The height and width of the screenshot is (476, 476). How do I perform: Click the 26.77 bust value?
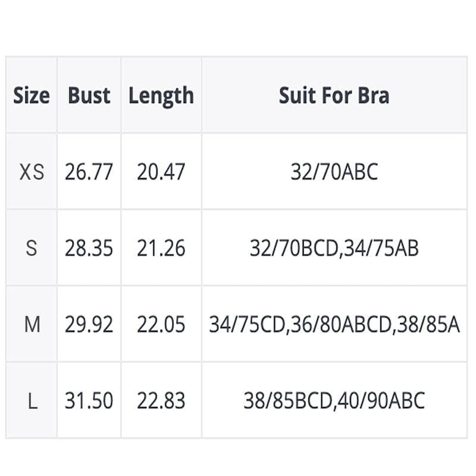pos(89,171)
